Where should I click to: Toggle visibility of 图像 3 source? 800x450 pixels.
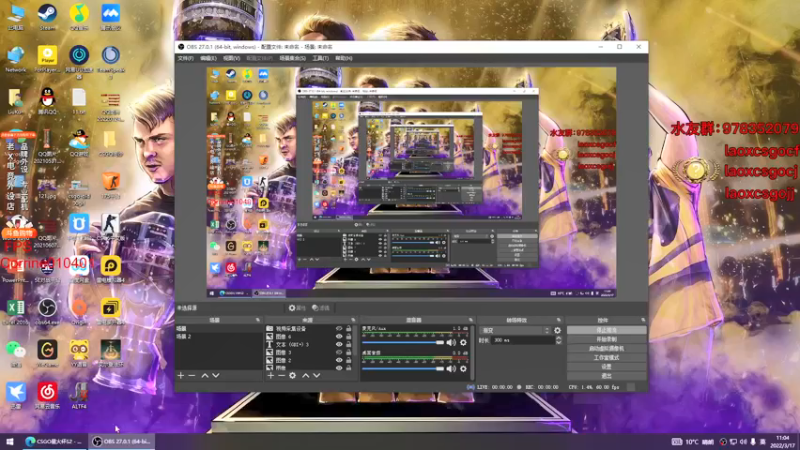click(339, 353)
